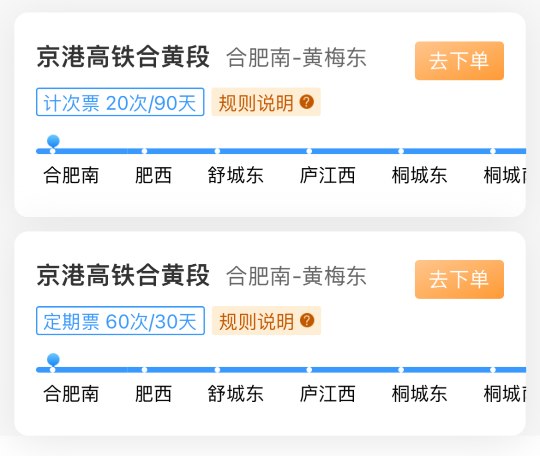Viewport: 540px width, 456px height.
Task: Click the blue location pin on the 计次票 route
Action: tap(53, 142)
